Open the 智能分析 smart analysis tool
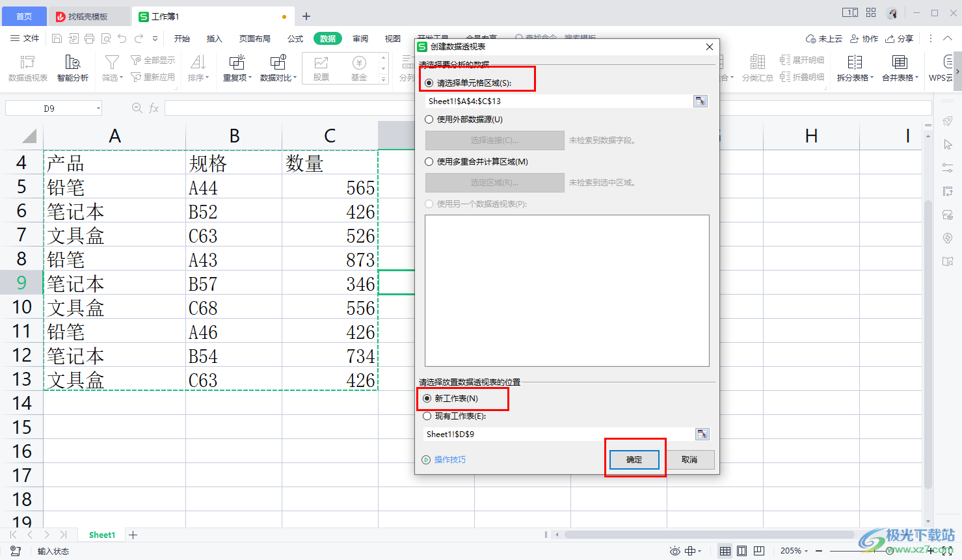 click(73, 68)
